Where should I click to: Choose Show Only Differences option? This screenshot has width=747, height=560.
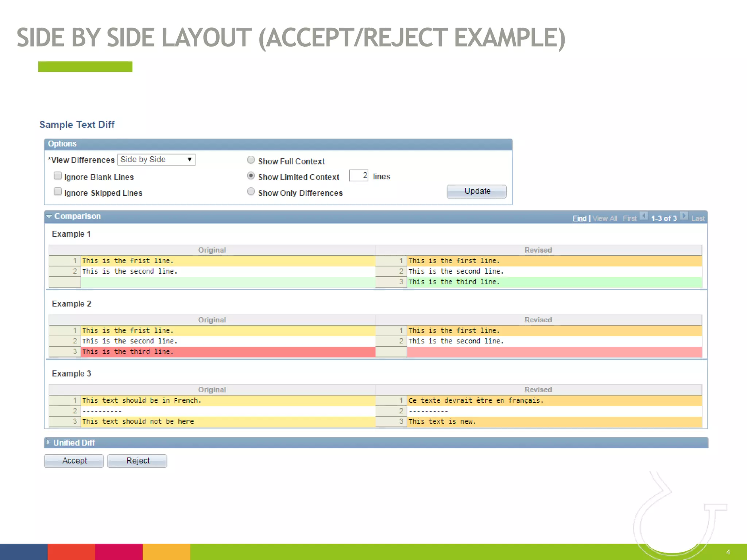(251, 192)
